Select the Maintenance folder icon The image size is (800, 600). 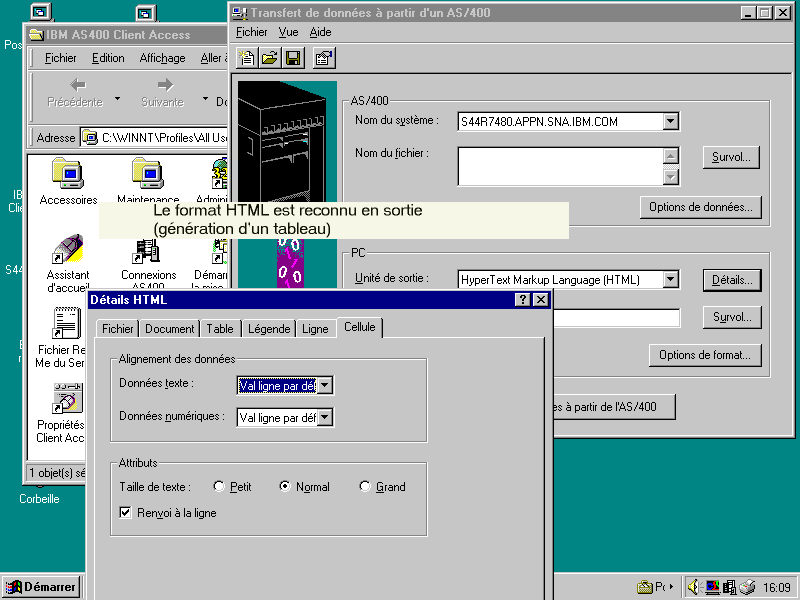point(147,173)
